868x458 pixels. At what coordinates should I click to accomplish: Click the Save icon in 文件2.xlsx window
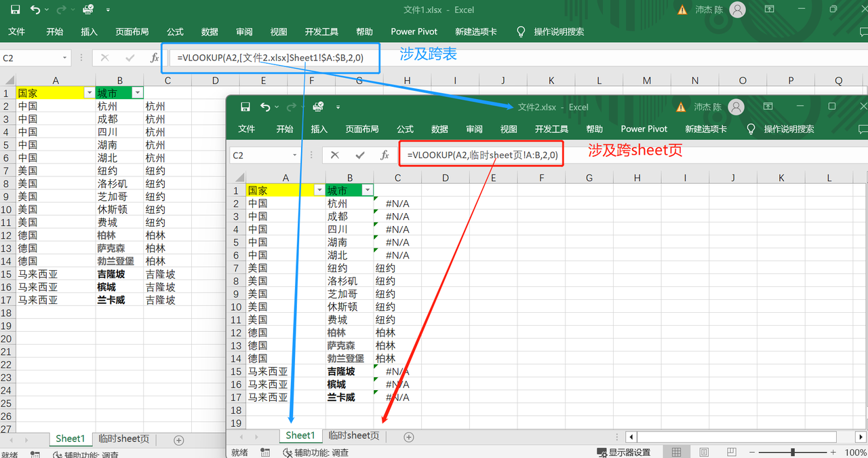(245, 107)
